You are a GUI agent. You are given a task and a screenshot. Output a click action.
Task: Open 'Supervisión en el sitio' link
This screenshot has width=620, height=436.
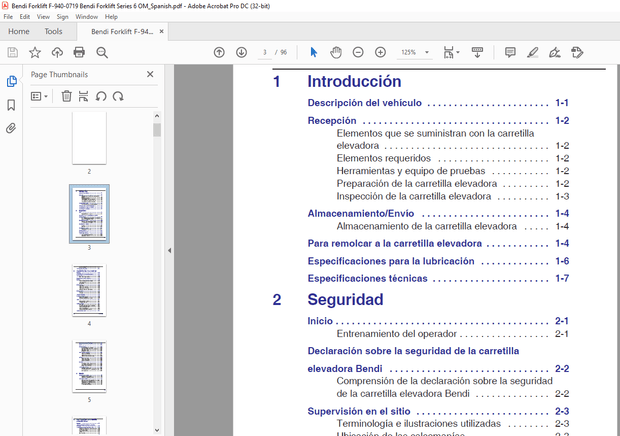coord(359,411)
